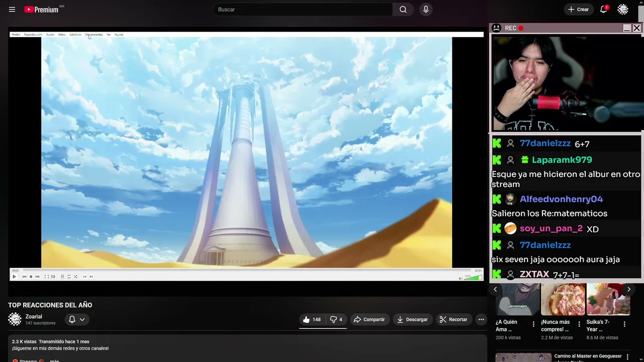Mute VLC using the speaker icon
The height and width of the screenshot is (362, 644).
tap(460, 278)
